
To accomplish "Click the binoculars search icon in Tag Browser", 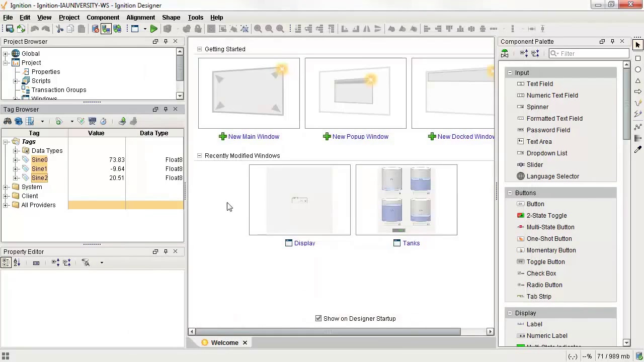I will click(x=8, y=121).
